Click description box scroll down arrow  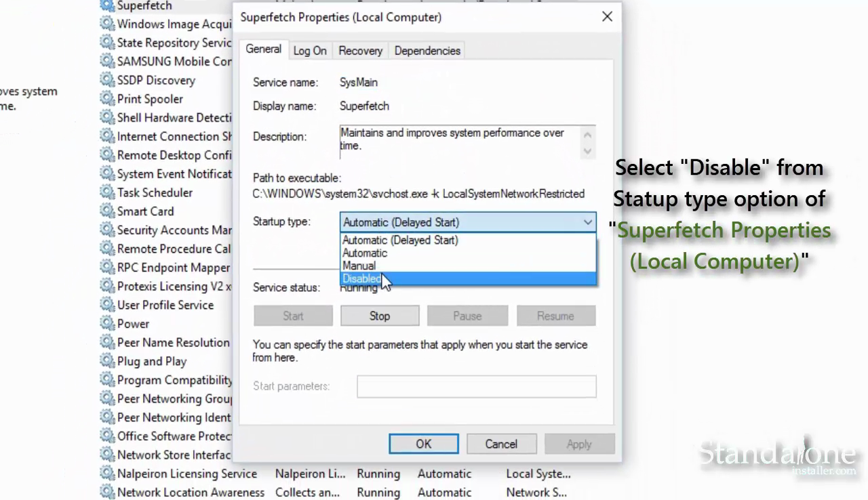point(588,151)
